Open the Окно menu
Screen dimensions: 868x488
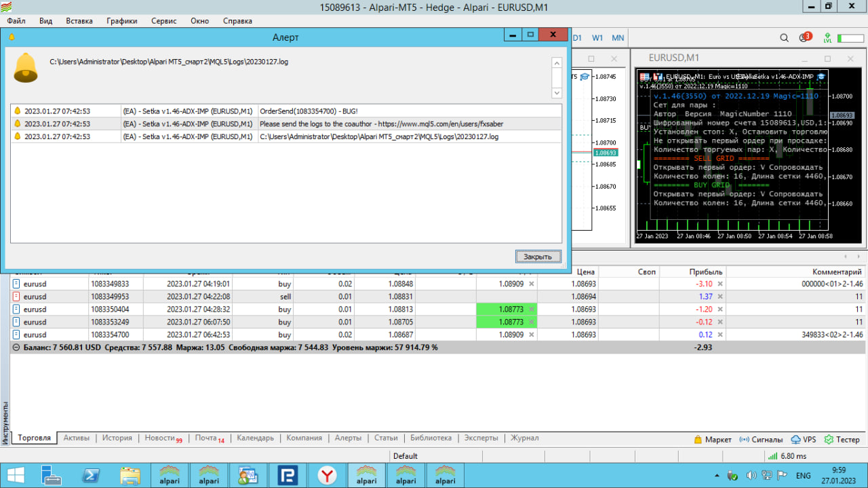[200, 21]
